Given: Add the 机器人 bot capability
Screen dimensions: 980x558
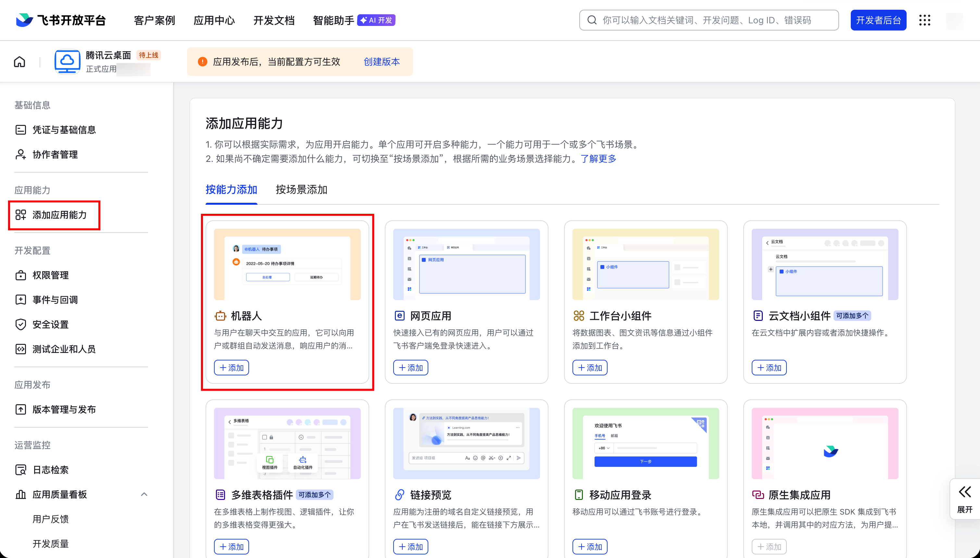Looking at the screenshot, I should click(231, 368).
